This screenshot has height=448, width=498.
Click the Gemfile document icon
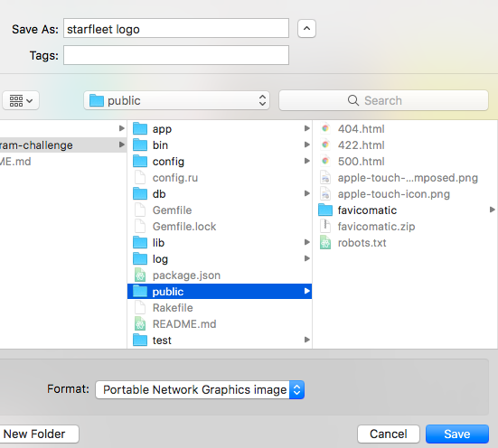(140, 210)
